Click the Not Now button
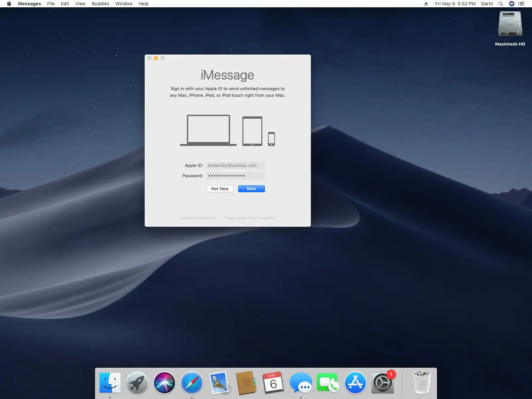532x399 pixels. pos(220,189)
